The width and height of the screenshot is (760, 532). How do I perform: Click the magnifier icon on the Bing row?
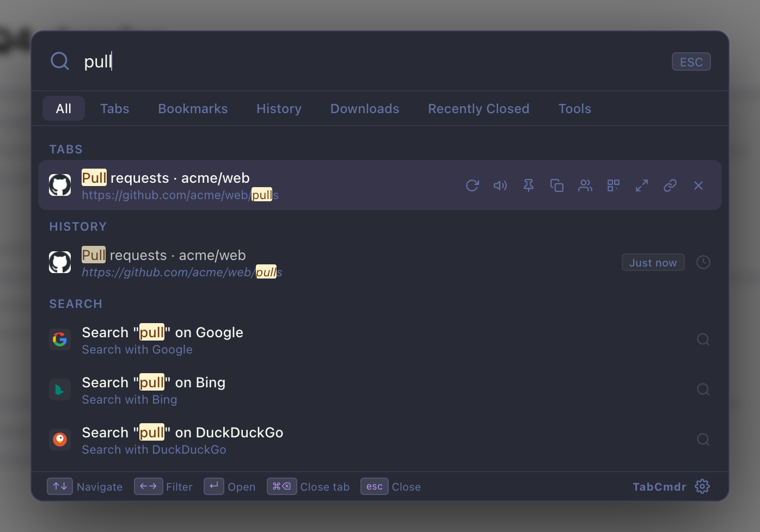point(703,389)
